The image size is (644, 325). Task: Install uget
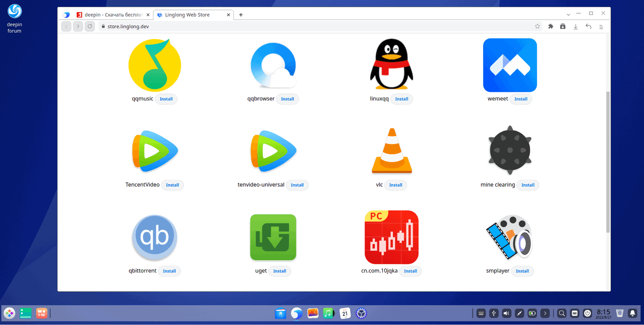[x=280, y=271]
